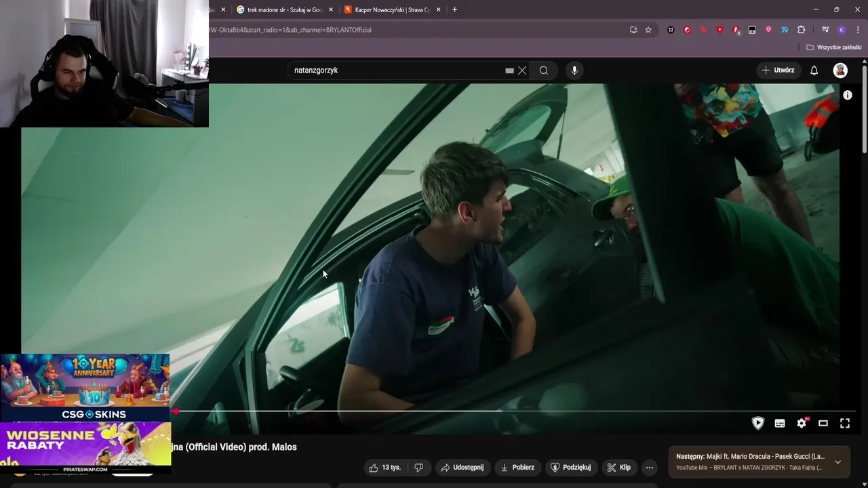The height and width of the screenshot is (488, 868).
Task: Dislike the video with thumbs down
Action: point(418,468)
